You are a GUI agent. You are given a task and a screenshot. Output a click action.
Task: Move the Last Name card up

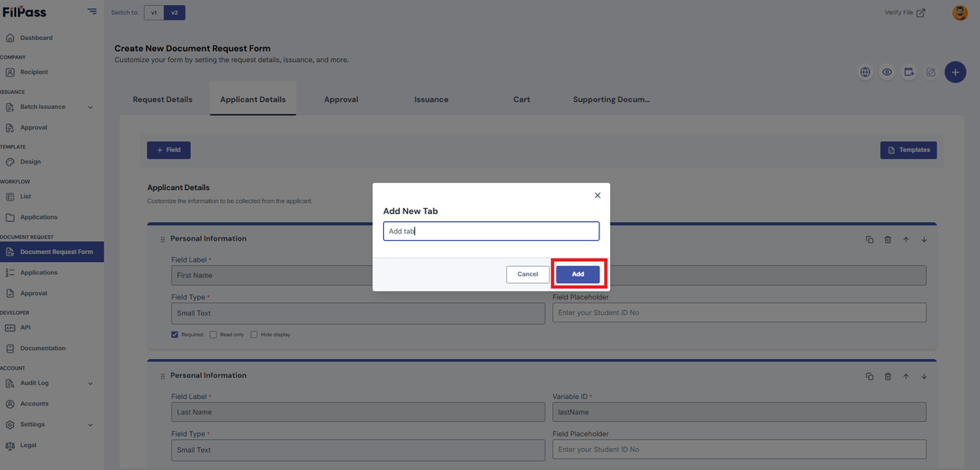click(906, 376)
